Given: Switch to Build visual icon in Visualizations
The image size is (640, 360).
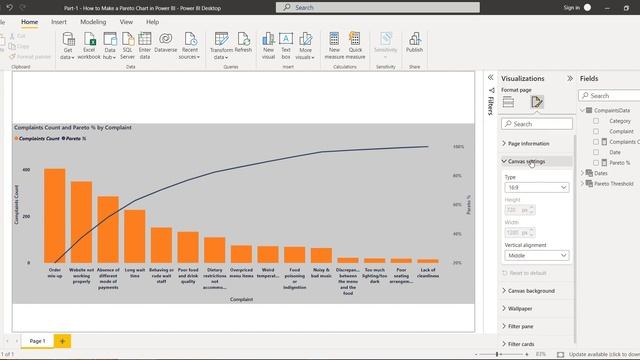Looking at the screenshot, I should point(508,102).
